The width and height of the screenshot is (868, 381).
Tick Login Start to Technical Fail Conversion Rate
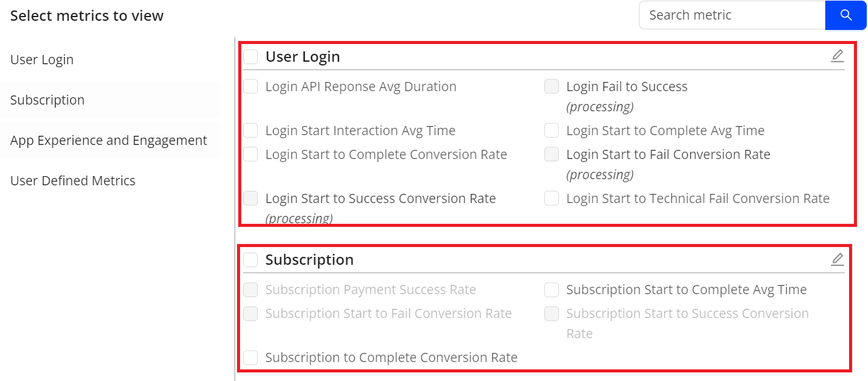[552, 199]
